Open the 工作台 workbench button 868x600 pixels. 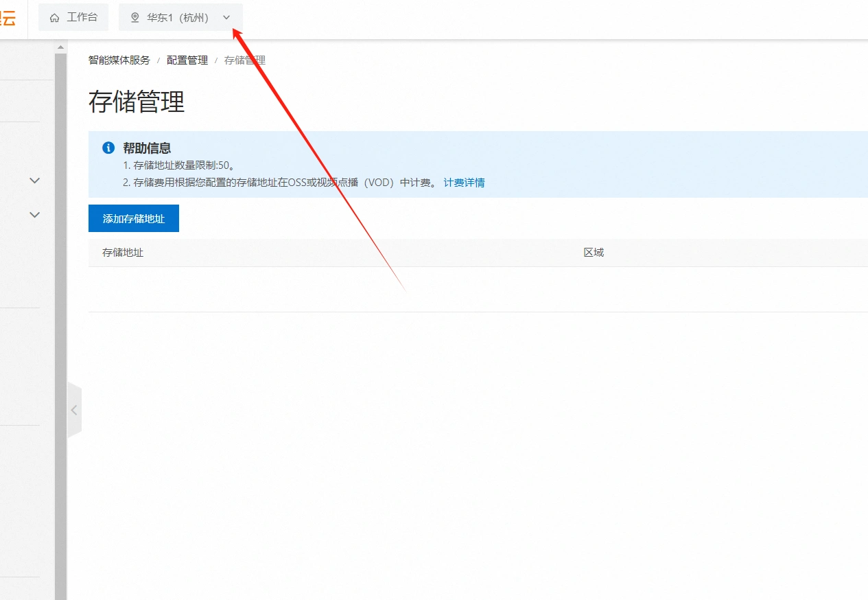tap(73, 17)
